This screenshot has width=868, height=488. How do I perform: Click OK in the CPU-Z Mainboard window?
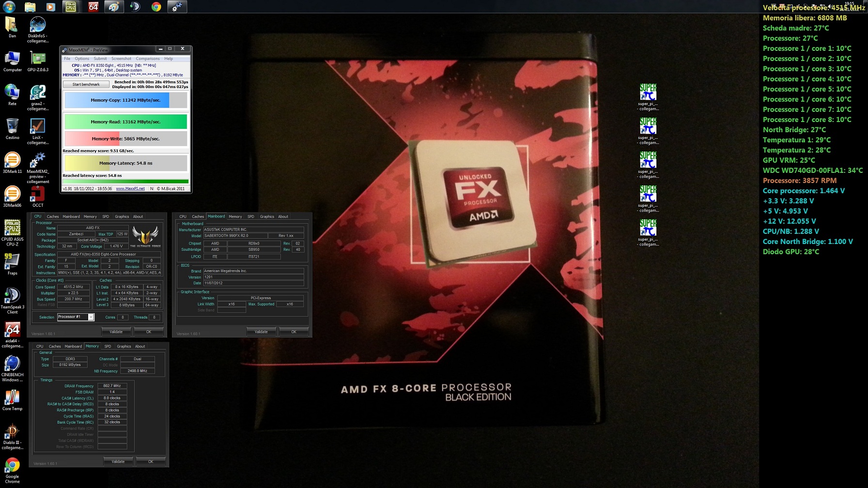tap(294, 332)
